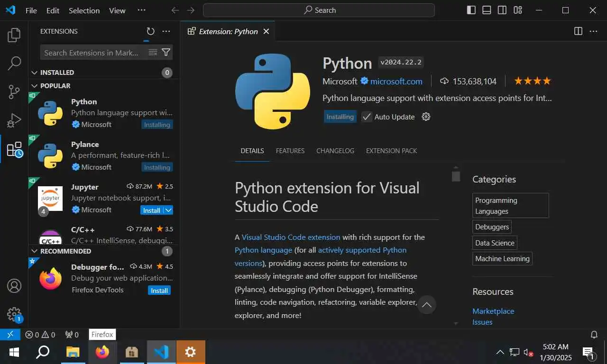
Task: Open the File menu
Action: [x=31, y=10]
